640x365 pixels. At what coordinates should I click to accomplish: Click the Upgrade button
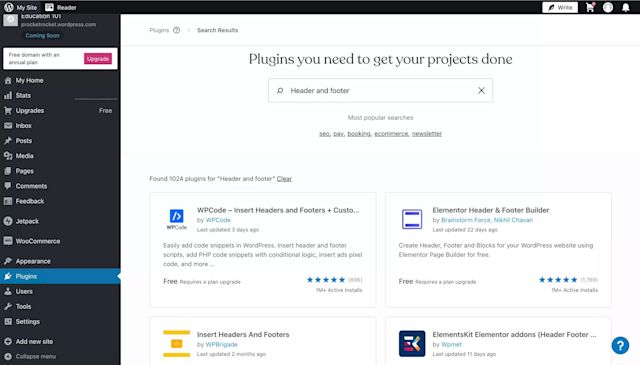click(x=98, y=59)
